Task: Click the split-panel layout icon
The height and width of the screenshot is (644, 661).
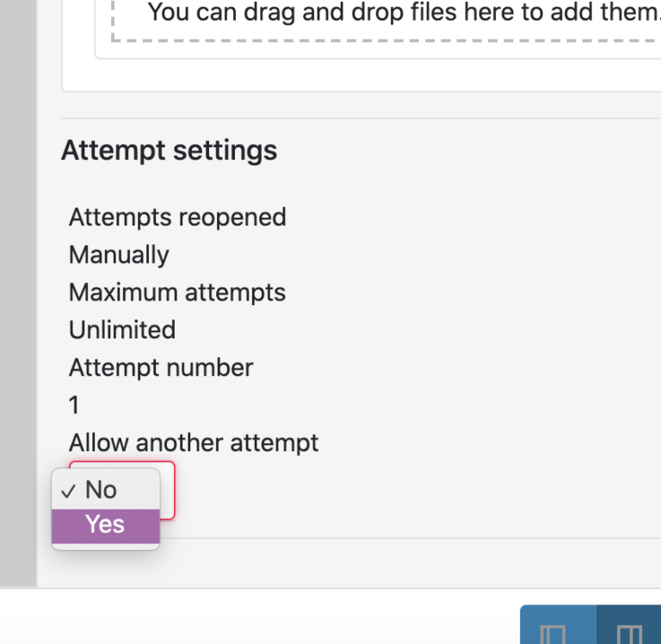Action: coord(629,635)
